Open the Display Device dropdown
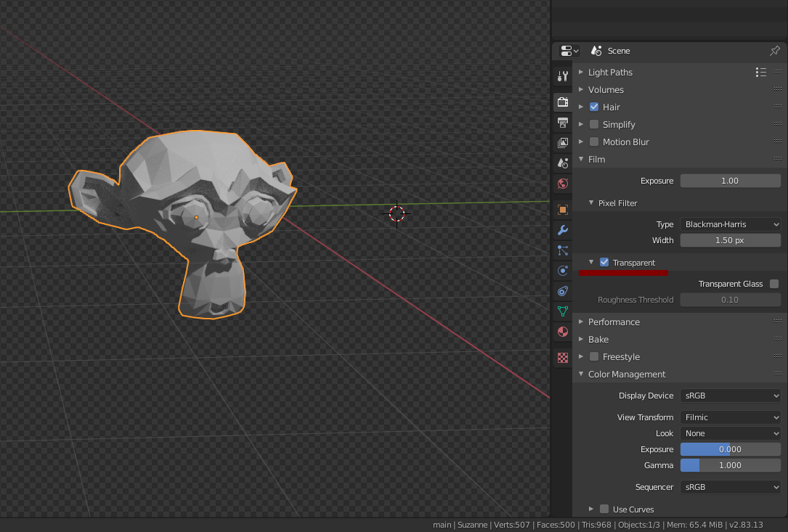 coord(730,396)
